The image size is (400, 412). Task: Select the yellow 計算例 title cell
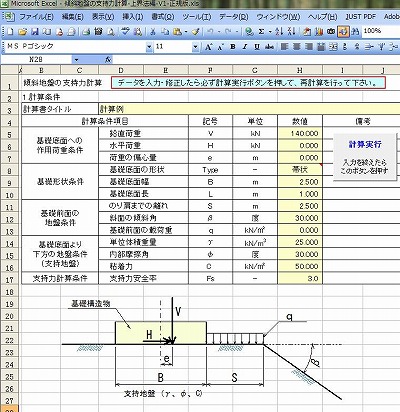[249, 109]
